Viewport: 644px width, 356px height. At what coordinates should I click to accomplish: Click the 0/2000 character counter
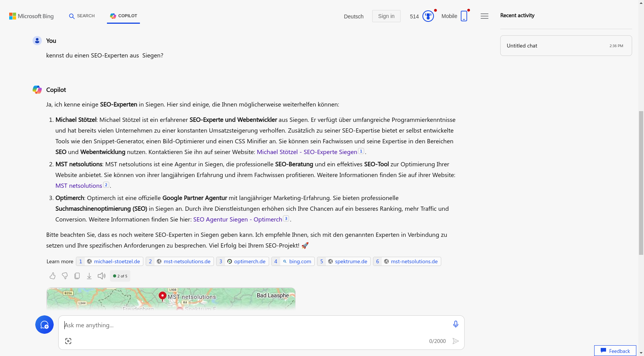point(437,341)
